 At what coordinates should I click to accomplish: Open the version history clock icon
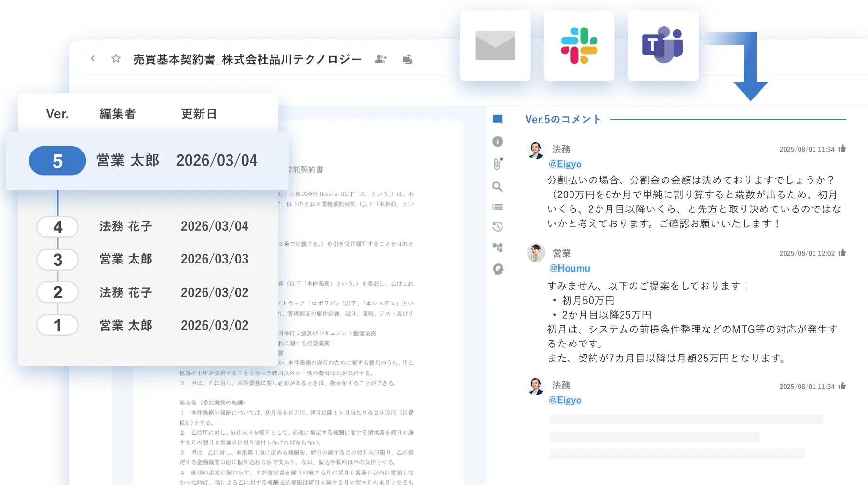(498, 227)
